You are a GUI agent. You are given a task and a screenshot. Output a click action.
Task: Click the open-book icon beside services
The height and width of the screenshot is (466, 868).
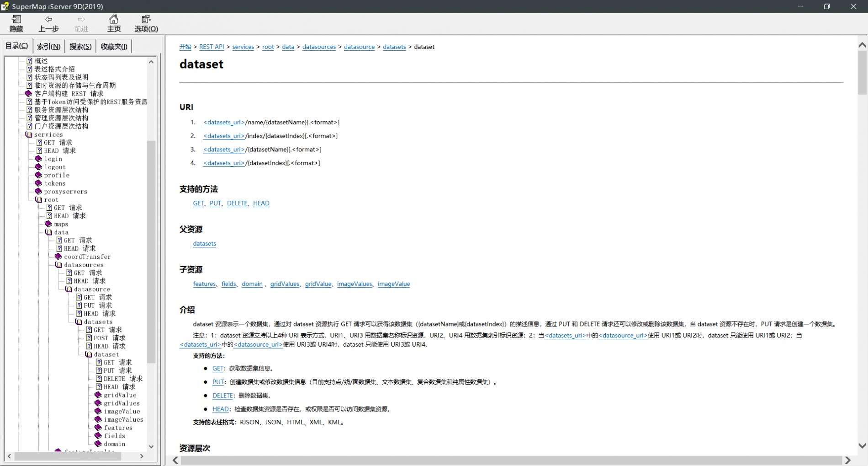click(x=29, y=134)
